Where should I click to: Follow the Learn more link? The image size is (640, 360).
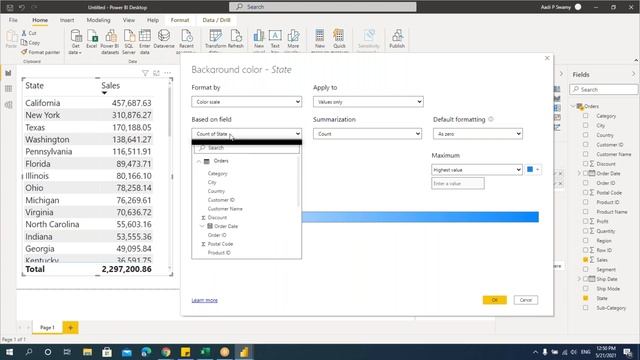click(204, 300)
